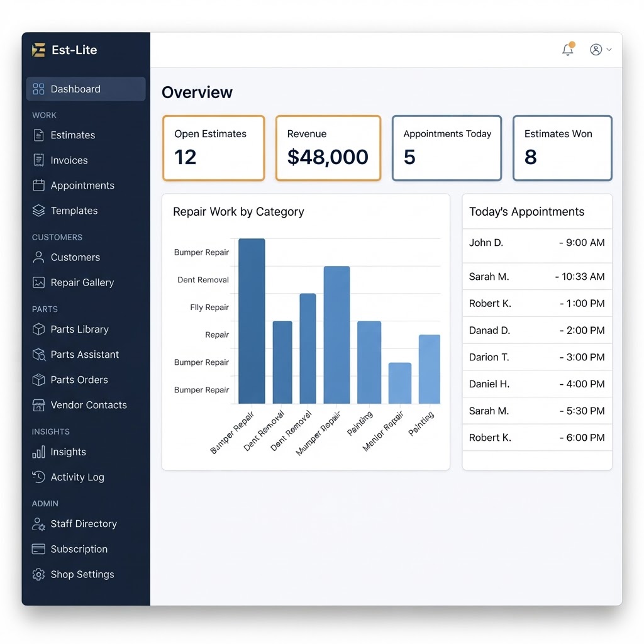
Task: Click the Parts Library box icon
Action: (x=38, y=330)
